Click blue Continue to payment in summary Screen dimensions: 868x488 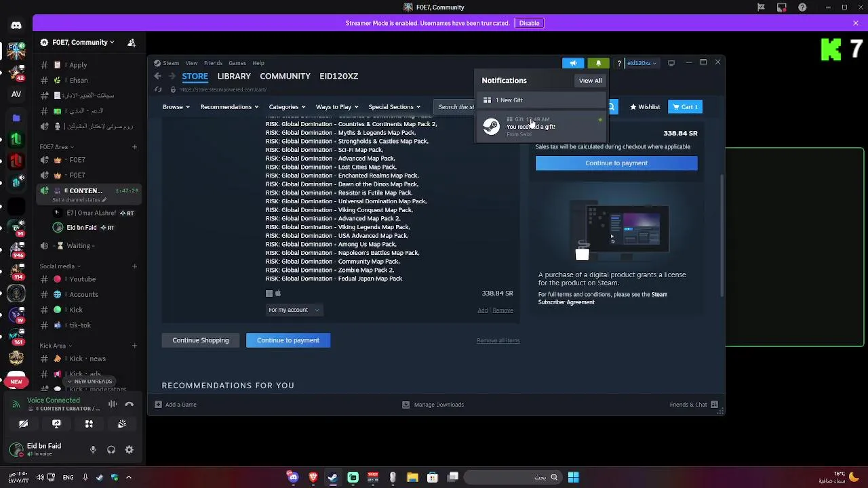pyautogui.click(x=616, y=163)
